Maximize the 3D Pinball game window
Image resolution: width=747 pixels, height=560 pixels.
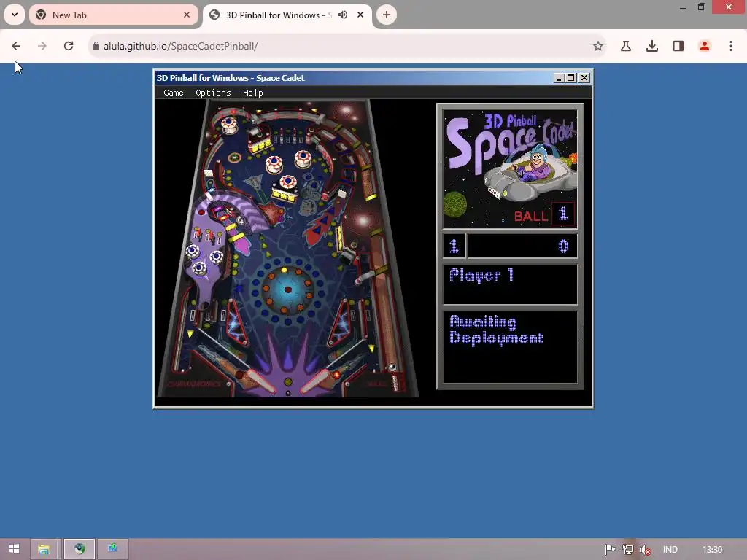571,77
